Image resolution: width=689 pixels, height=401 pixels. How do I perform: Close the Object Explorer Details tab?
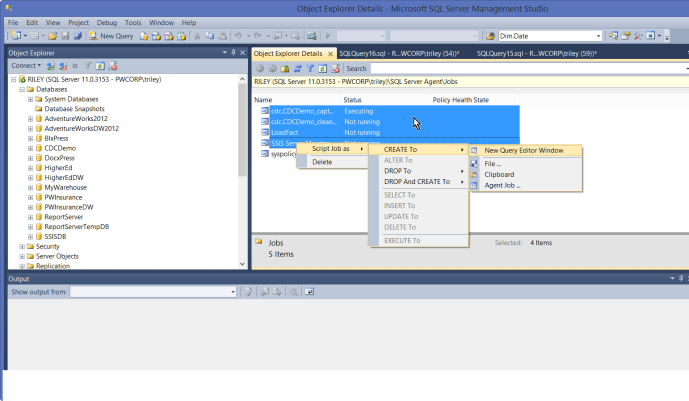click(x=331, y=53)
